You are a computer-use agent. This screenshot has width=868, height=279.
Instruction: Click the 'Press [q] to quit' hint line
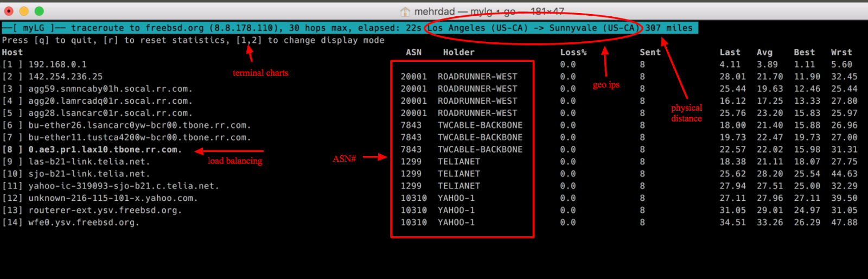[193, 40]
